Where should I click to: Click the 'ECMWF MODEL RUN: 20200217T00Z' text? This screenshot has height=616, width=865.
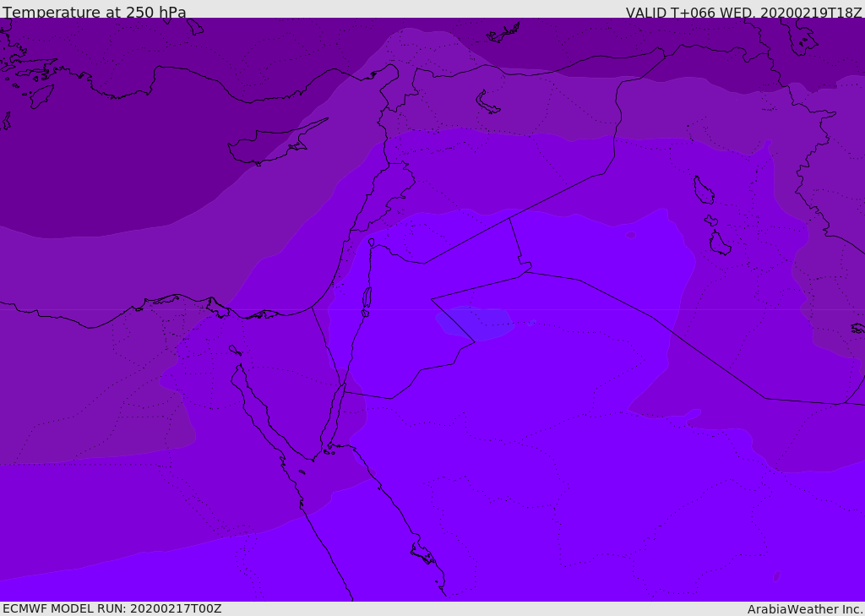click(112, 608)
